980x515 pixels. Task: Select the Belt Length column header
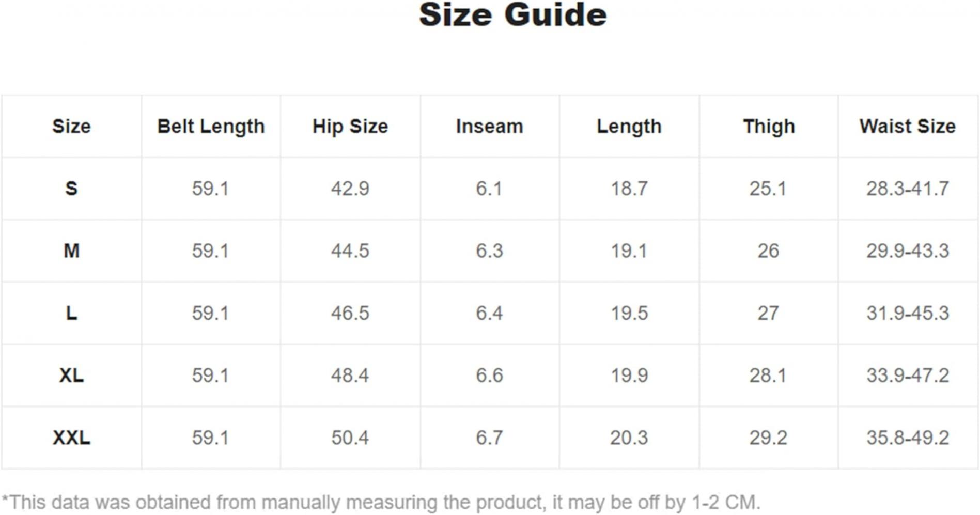(x=211, y=127)
